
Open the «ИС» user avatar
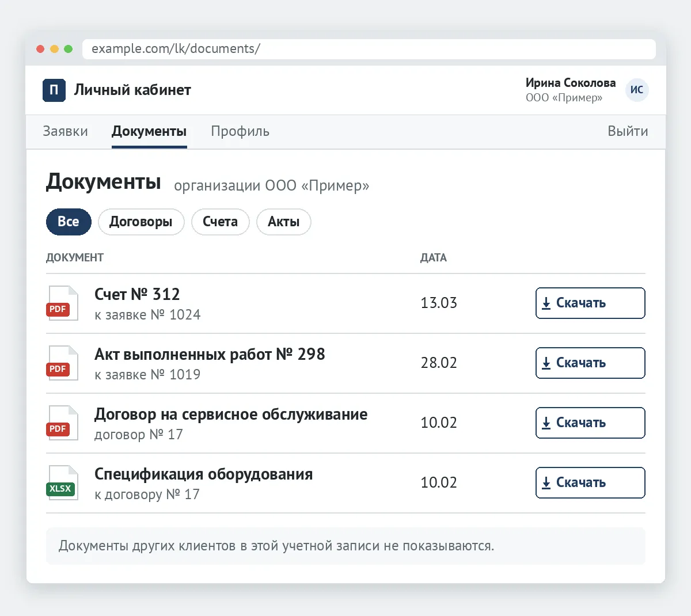637,90
